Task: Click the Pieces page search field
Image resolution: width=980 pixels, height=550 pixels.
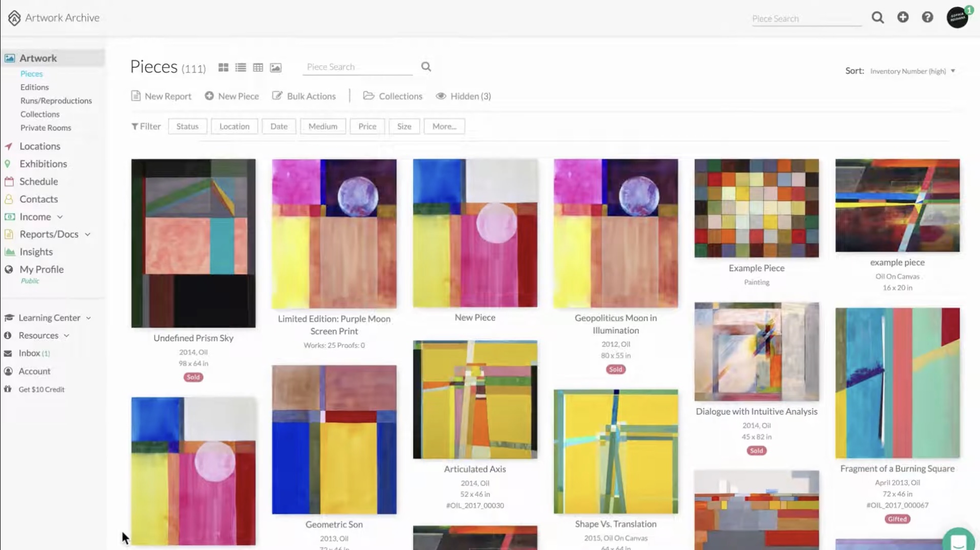Action: (x=357, y=67)
